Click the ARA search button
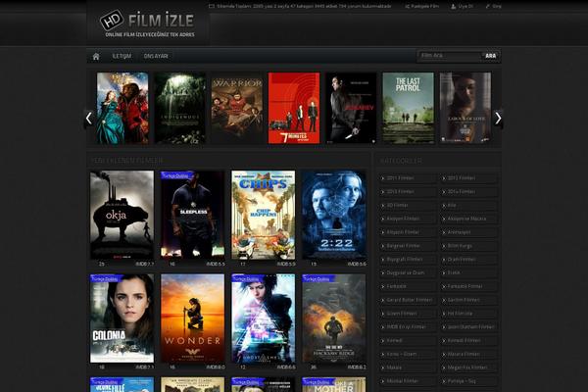 pos(491,56)
